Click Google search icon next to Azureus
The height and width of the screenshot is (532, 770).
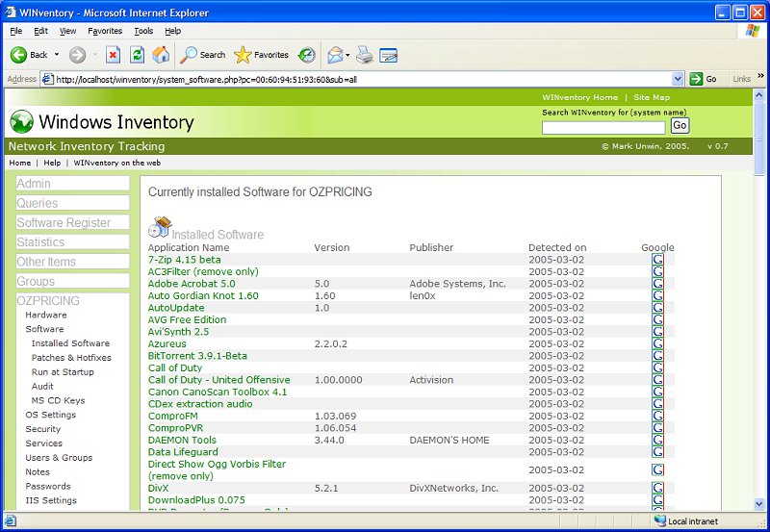657,343
